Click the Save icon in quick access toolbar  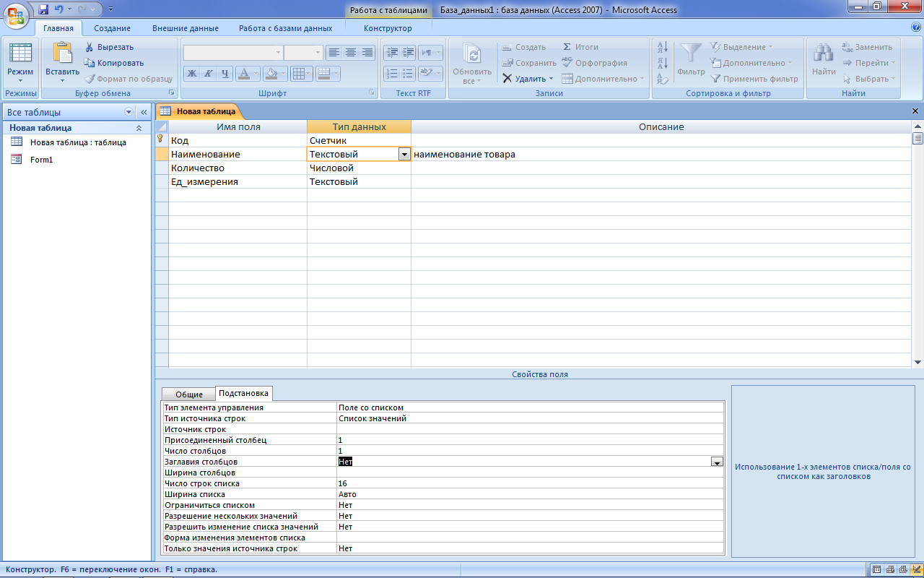pos(43,10)
